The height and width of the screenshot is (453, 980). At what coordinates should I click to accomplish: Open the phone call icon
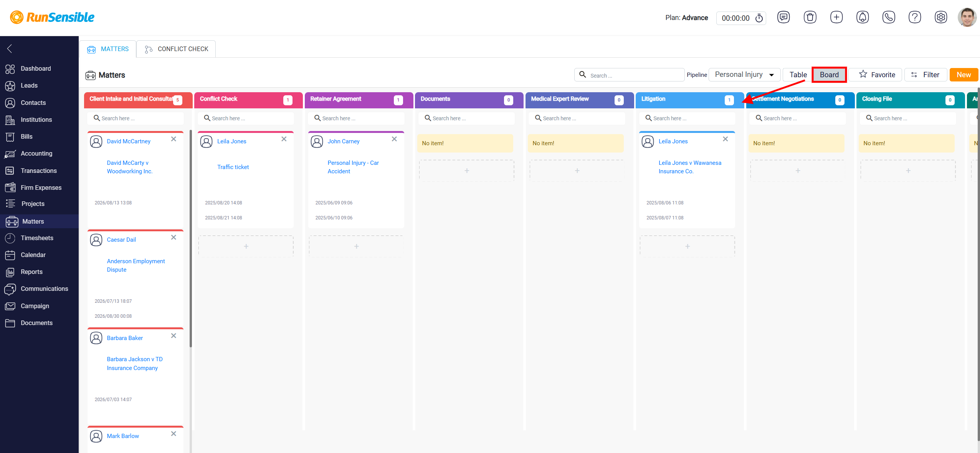[x=889, y=17]
